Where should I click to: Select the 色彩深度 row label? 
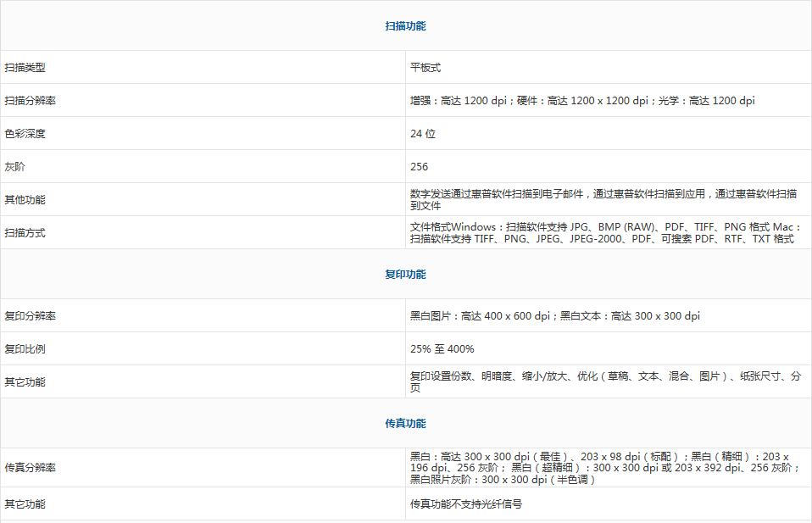pyautogui.click(x=25, y=133)
